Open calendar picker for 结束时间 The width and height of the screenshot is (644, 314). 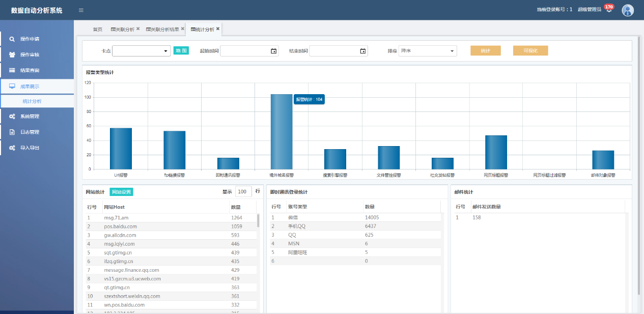click(x=363, y=51)
